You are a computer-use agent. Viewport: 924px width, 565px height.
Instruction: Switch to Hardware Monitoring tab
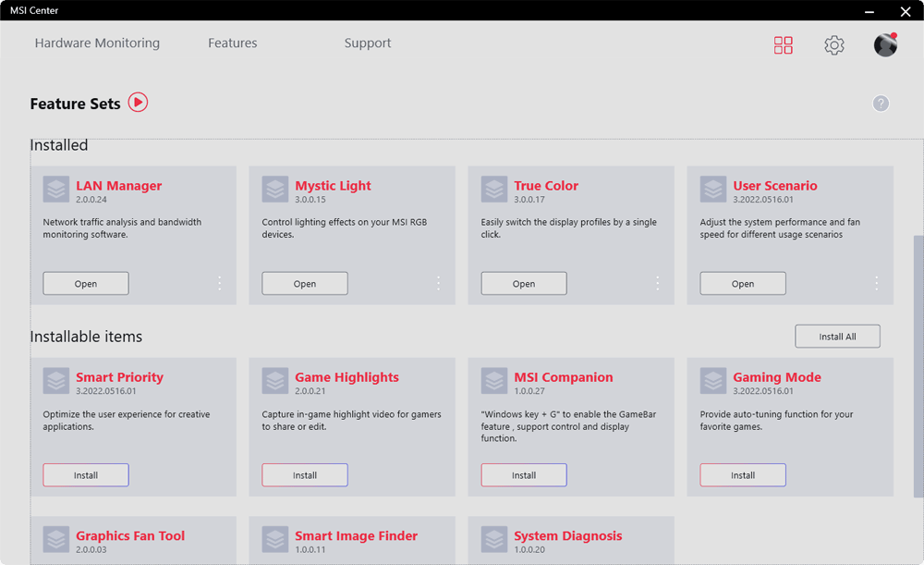[97, 43]
